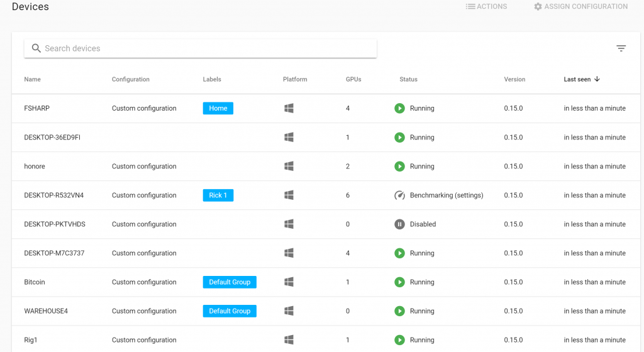Sort by Name column header

[33, 79]
